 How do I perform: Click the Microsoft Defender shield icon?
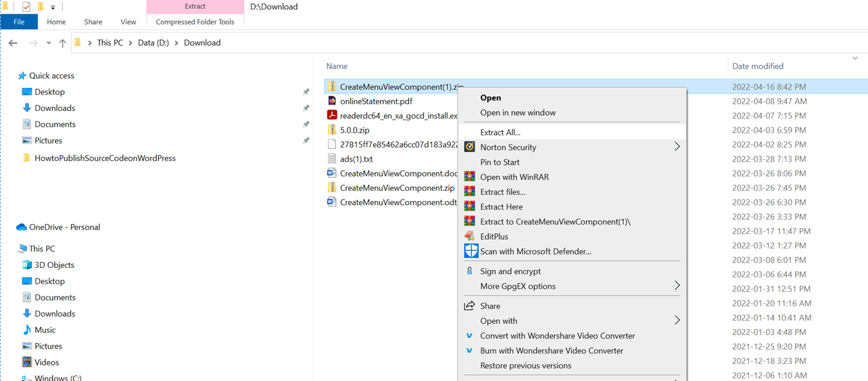pos(471,251)
